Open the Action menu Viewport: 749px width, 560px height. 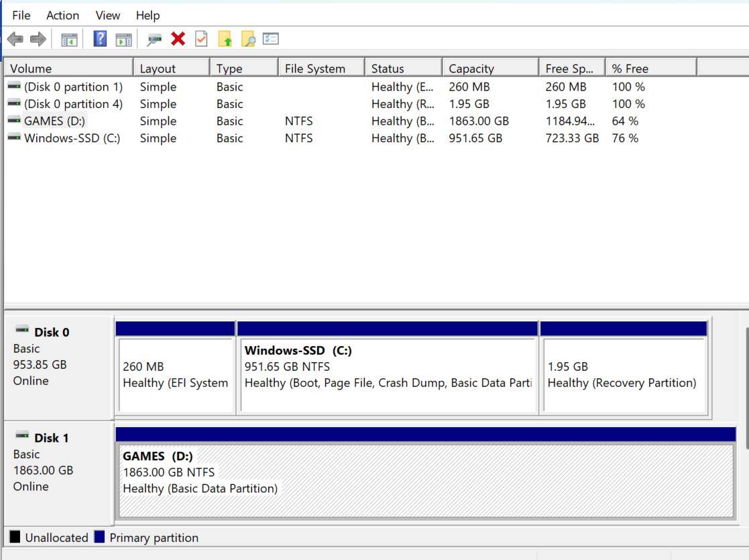click(x=62, y=15)
